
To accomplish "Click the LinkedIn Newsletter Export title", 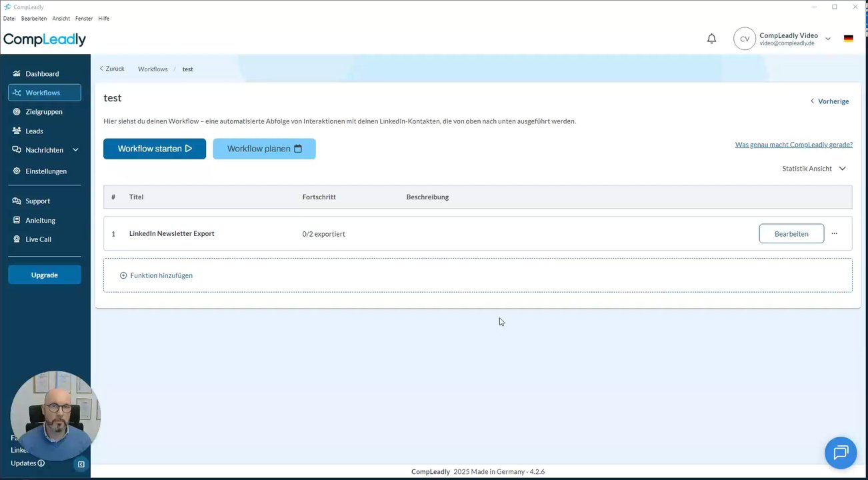I will [171, 233].
